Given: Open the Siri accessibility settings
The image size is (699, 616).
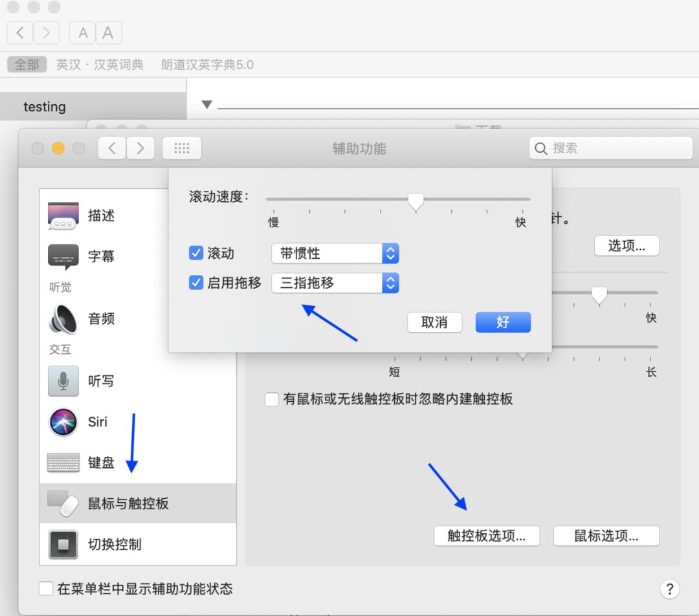Looking at the screenshot, I should pos(98,422).
